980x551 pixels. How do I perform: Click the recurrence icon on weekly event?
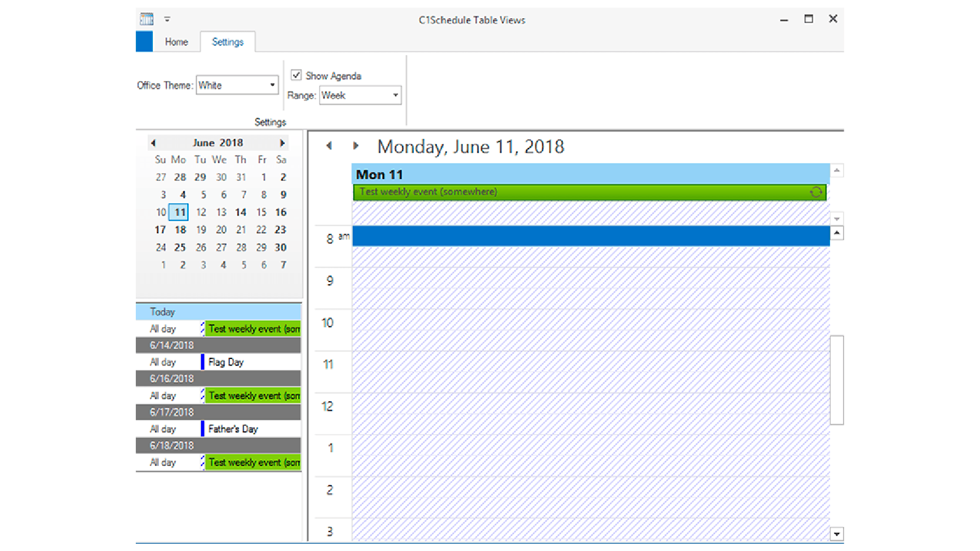(816, 192)
